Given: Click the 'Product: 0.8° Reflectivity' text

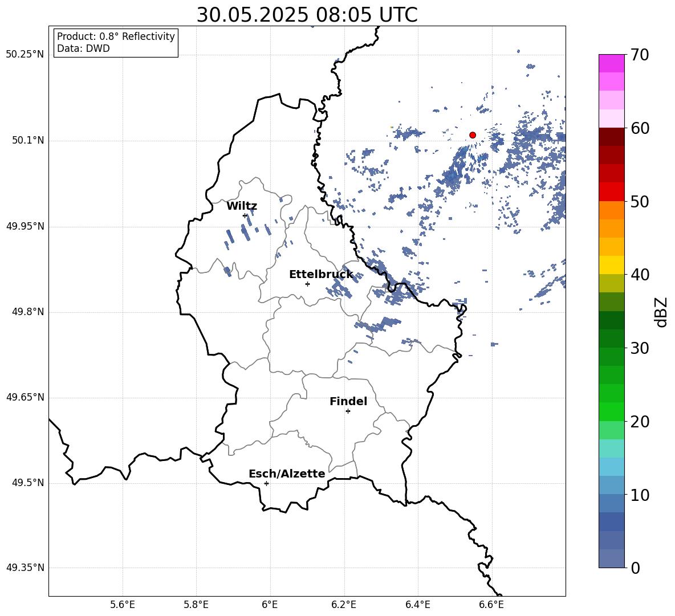Looking at the screenshot, I should click(116, 36).
